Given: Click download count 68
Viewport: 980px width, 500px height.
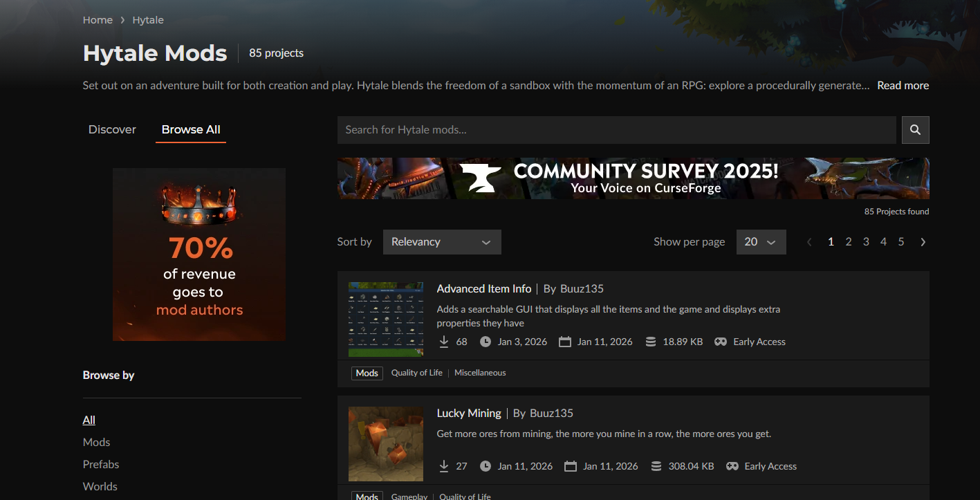Looking at the screenshot, I should coord(462,342).
